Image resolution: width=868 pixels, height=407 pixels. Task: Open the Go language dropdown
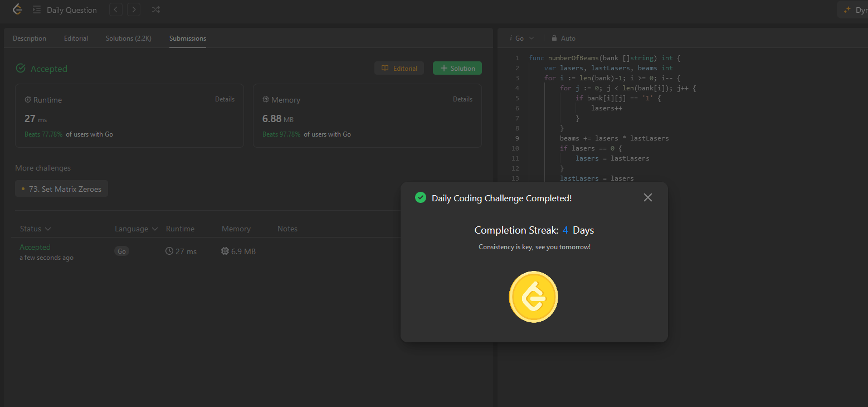pyautogui.click(x=522, y=38)
